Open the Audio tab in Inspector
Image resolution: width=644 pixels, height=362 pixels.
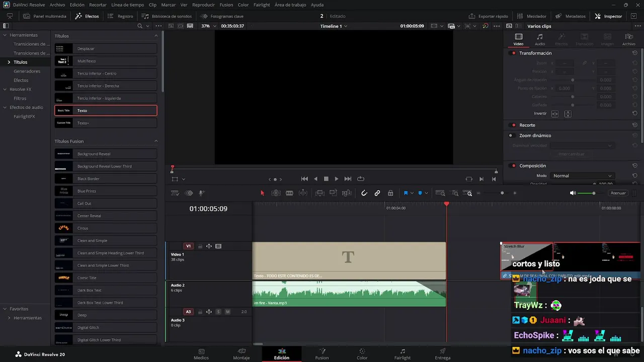pyautogui.click(x=540, y=39)
